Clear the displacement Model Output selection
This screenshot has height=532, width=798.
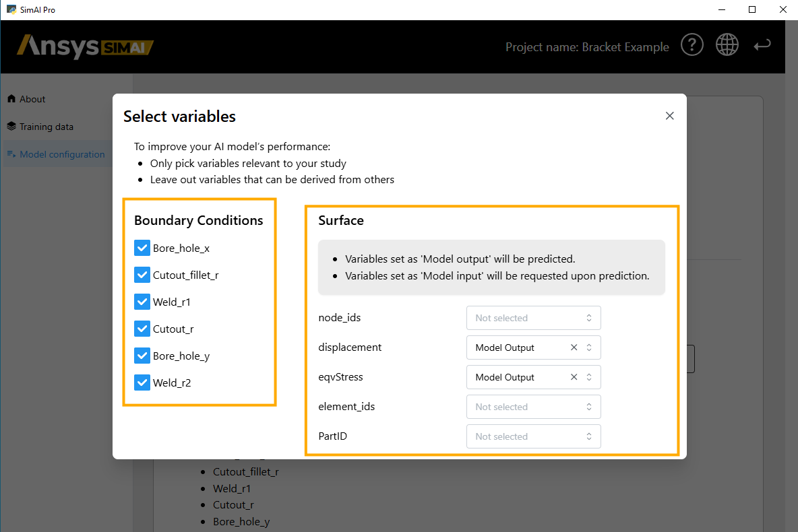(574, 347)
